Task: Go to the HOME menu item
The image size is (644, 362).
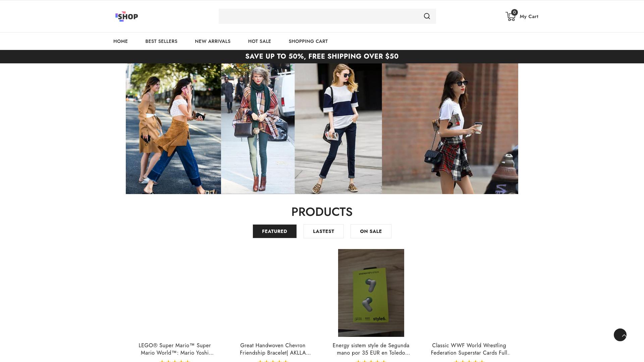Action: [x=120, y=41]
